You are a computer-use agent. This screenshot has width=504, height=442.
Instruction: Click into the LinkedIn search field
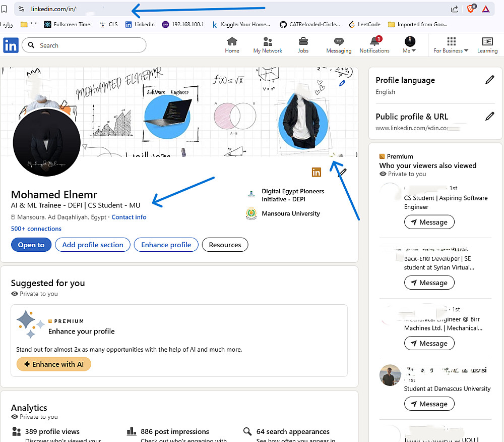coord(84,45)
